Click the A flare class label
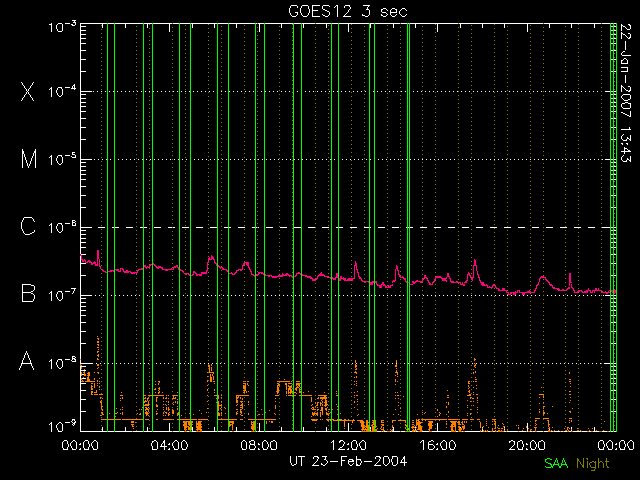This screenshot has width=640, height=480. click(x=27, y=361)
